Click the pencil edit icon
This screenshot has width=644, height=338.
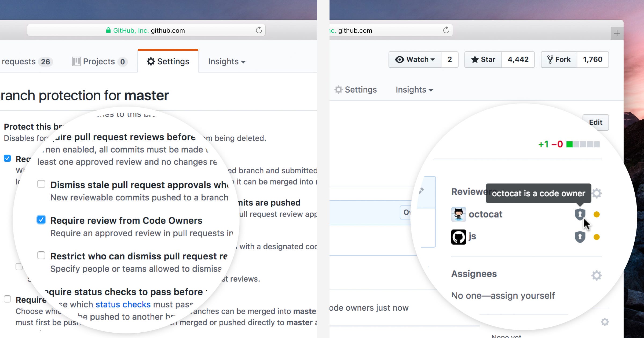(x=421, y=191)
